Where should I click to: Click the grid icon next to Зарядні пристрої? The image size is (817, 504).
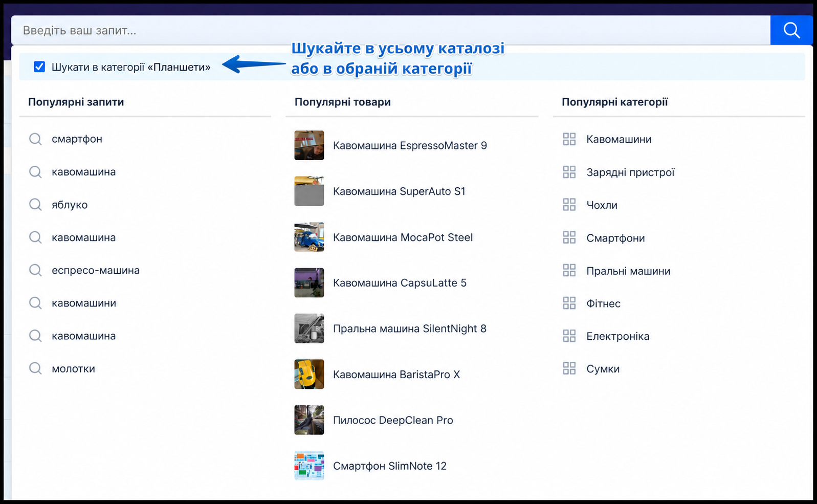point(569,172)
